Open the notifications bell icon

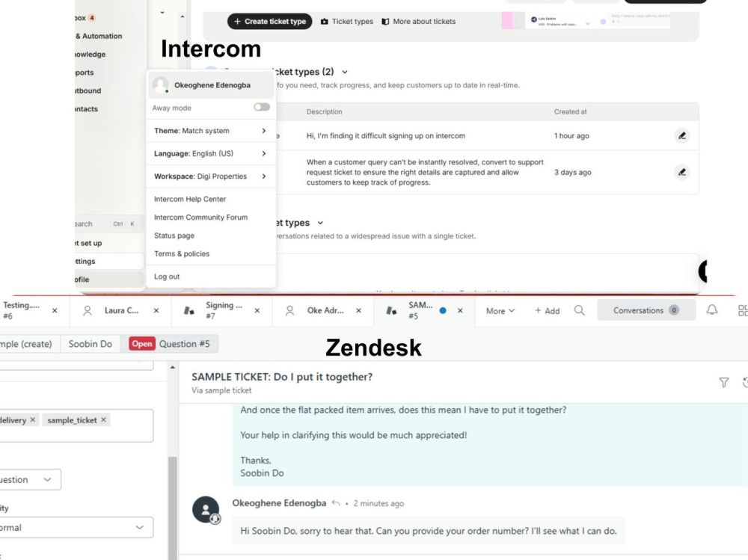712,310
